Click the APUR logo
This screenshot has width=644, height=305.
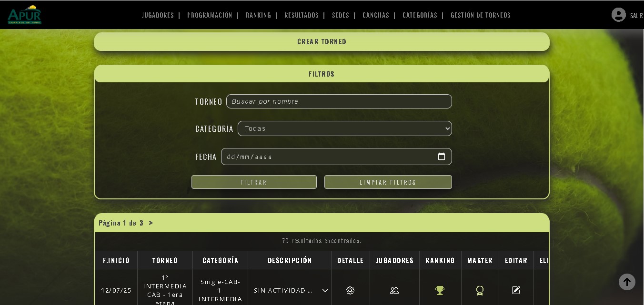click(24, 15)
